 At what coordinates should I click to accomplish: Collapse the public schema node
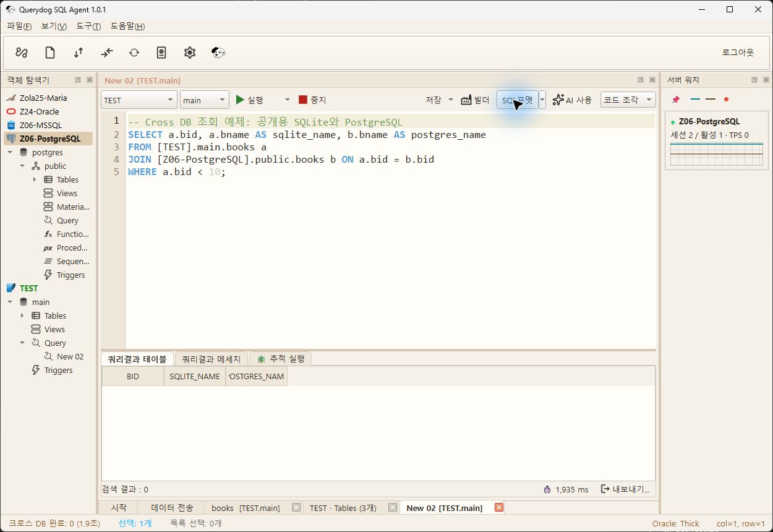(x=22, y=166)
